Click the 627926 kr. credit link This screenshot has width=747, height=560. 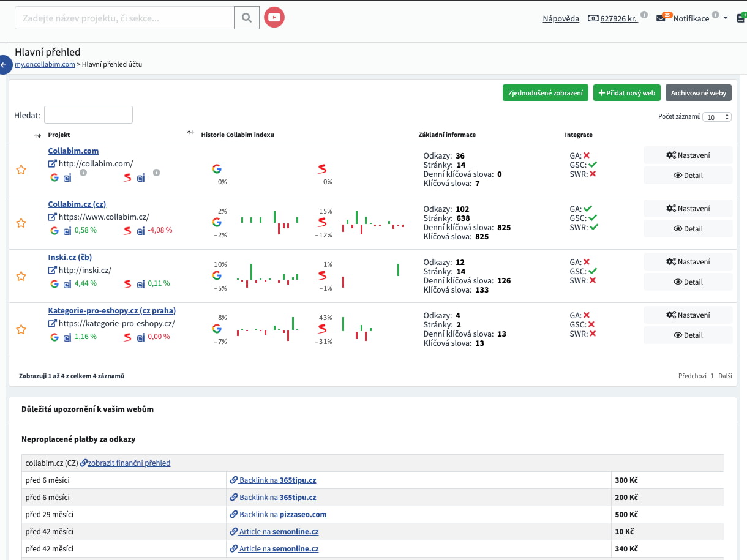(619, 18)
